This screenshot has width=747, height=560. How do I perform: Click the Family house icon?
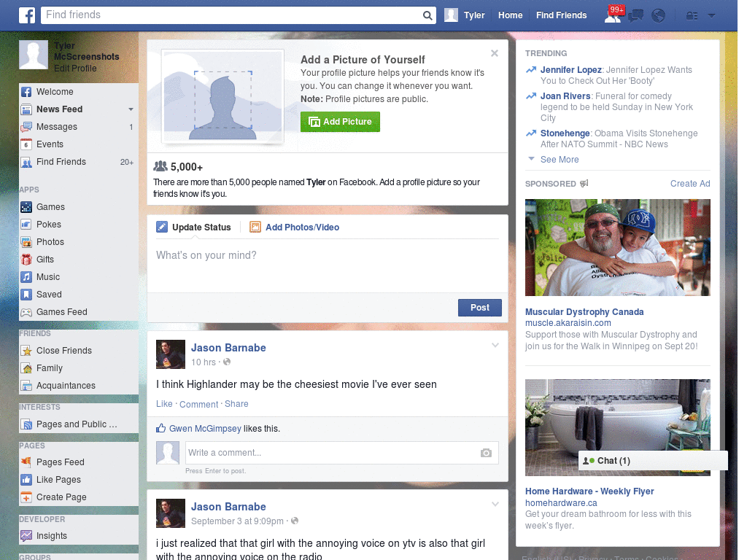coord(26,368)
